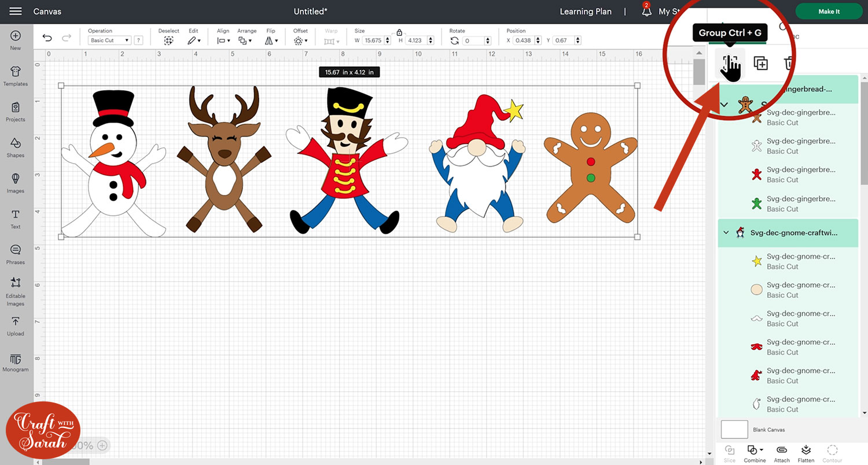The width and height of the screenshot is (868, 465).
Task: Open notifications bell
Action: click(646, 11)
